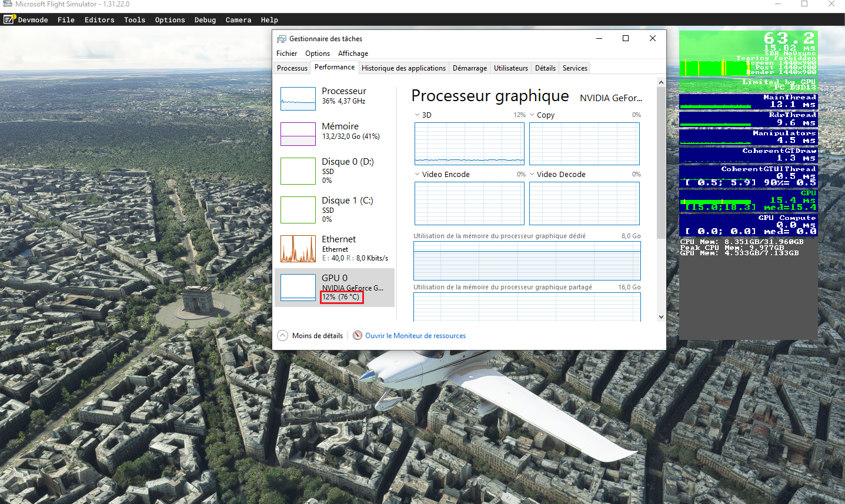Click scrollbar down arrow in GPU panel
The width and height of the screenshot is (845, 504).
tap(661, 316)
